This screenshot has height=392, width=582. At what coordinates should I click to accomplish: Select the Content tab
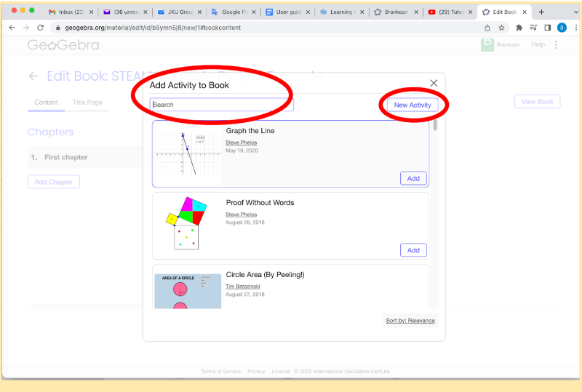click(46, 103)
